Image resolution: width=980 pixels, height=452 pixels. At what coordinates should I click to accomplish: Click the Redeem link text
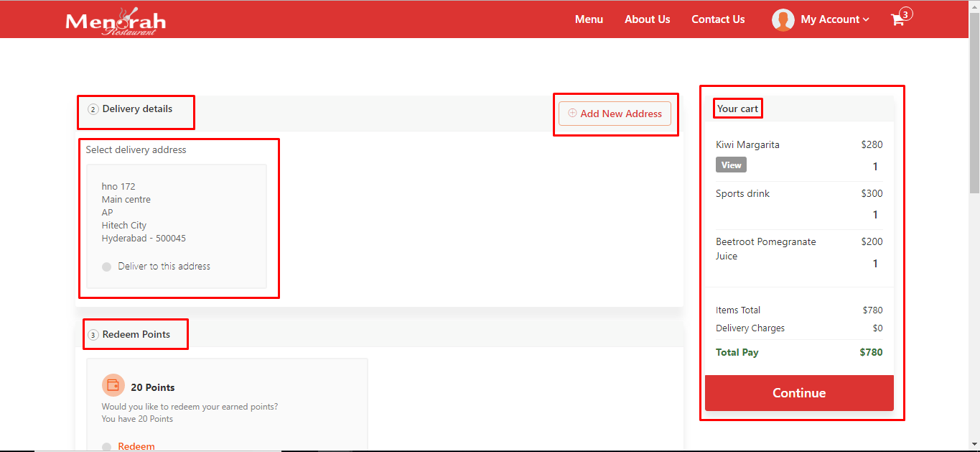coord(136,446)
